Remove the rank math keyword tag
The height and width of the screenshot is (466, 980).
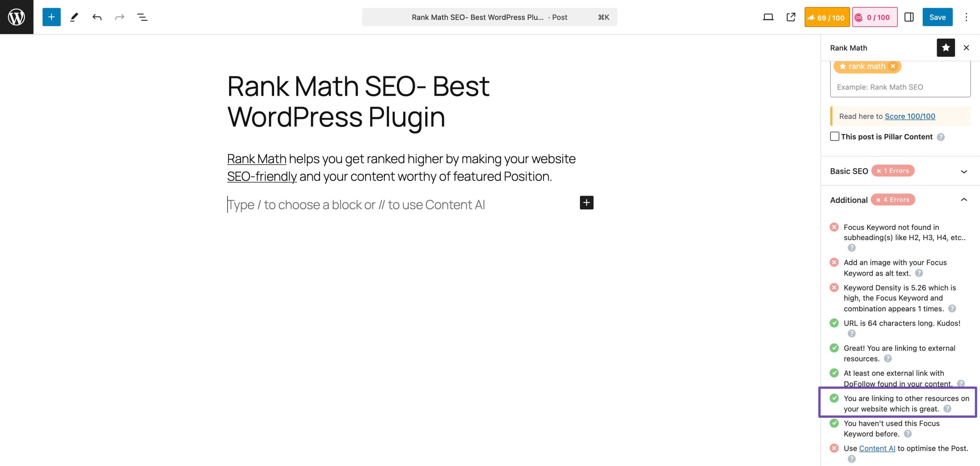[893, 66]
